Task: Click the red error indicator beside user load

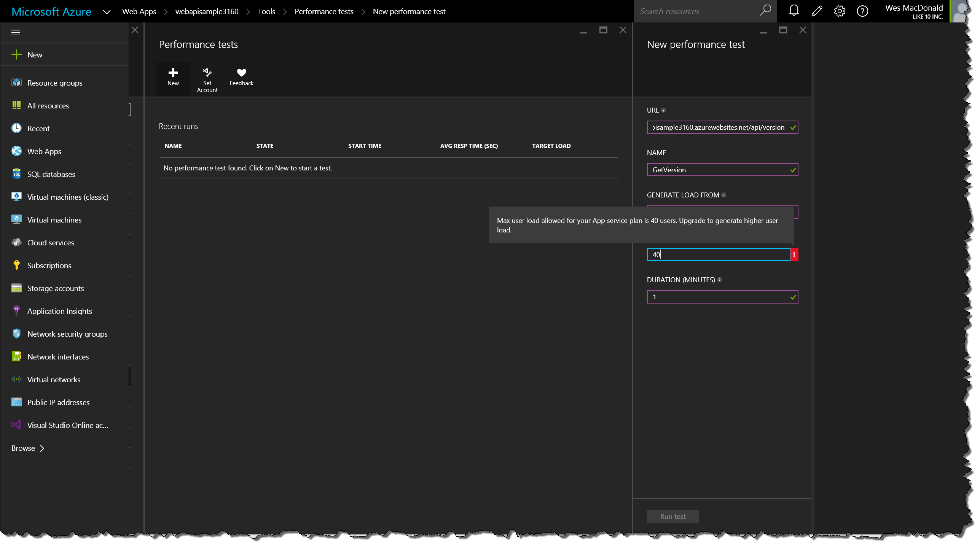Action: point(794,254)
